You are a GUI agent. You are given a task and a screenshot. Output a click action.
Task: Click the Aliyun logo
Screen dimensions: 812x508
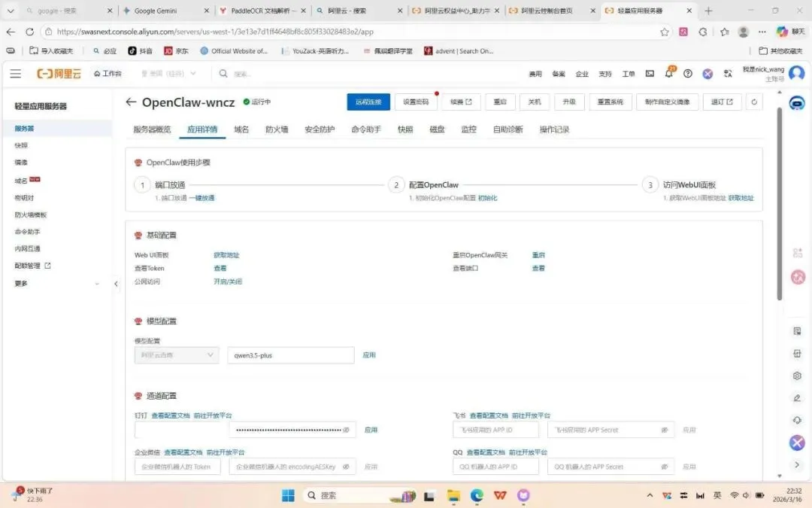click(x=59, y=74)
